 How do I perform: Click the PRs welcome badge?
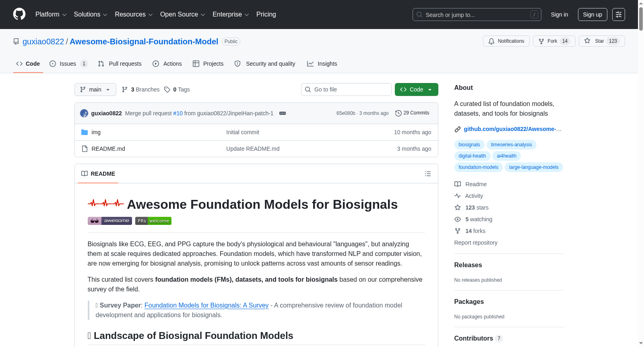153,221
